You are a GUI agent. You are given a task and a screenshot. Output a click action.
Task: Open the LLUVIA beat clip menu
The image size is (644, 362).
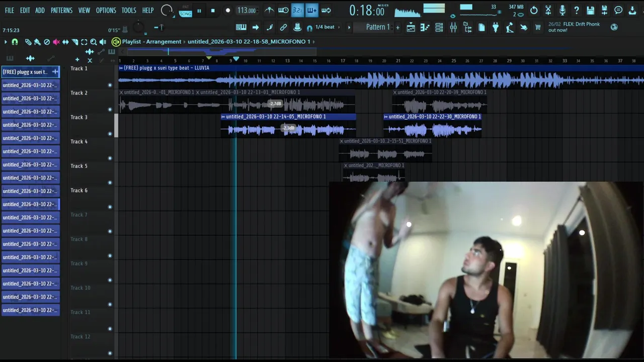[121, 68]
